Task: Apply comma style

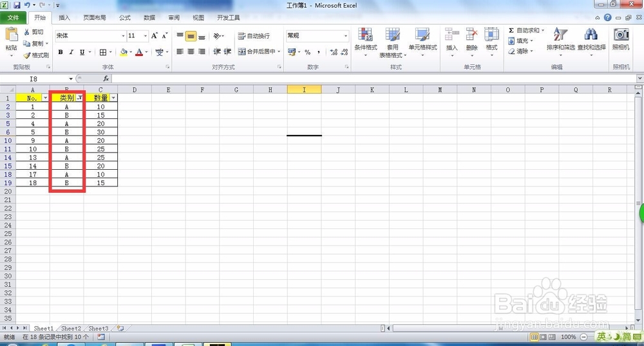Action: pos(319,52)
